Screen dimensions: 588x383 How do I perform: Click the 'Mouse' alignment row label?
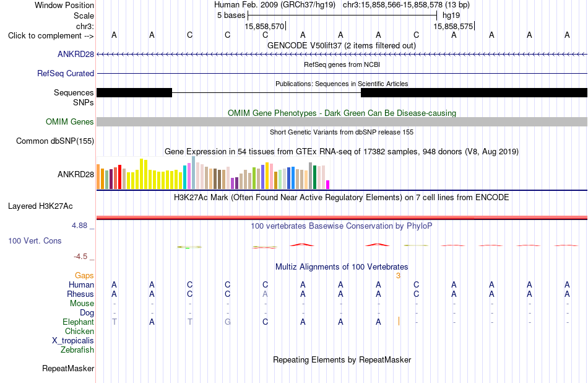[82, 303]
